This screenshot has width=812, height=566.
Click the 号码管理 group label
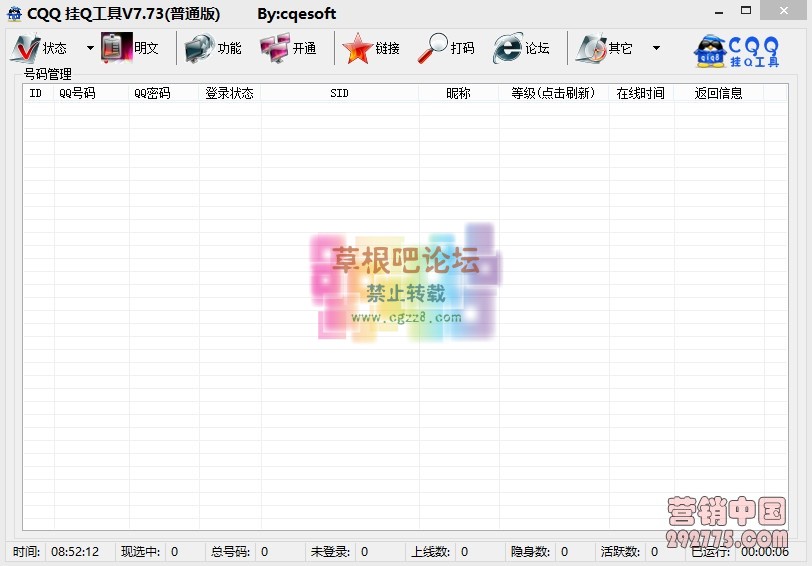(48, 74)
